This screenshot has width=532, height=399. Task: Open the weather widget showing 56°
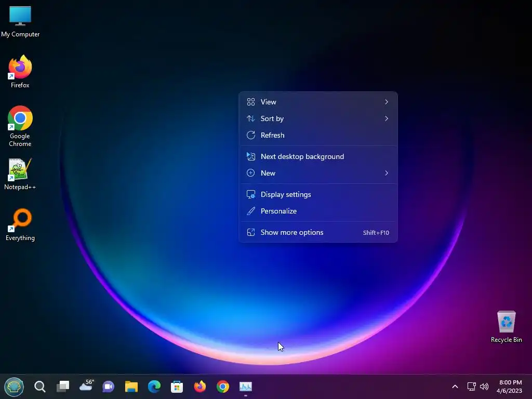point(86,386)
